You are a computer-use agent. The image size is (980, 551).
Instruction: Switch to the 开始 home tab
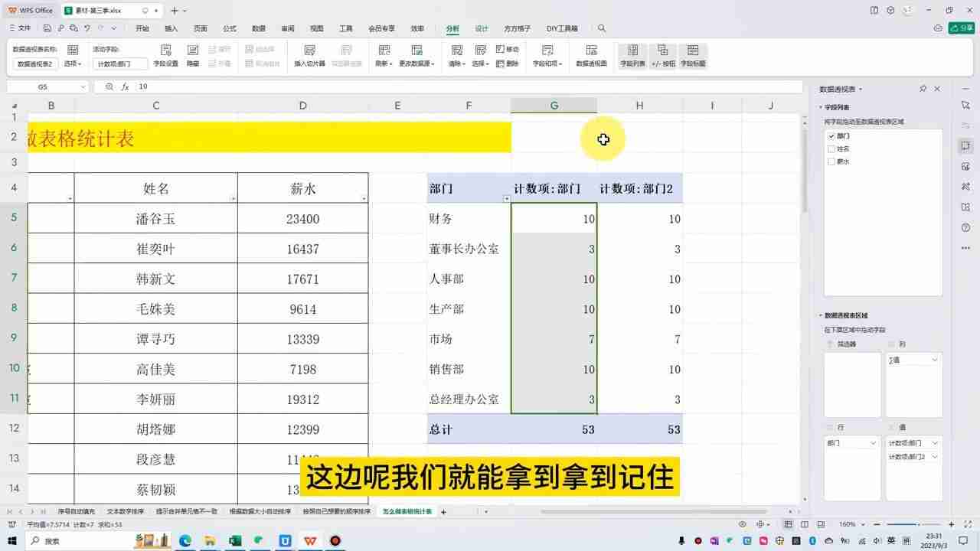(142, 28)
